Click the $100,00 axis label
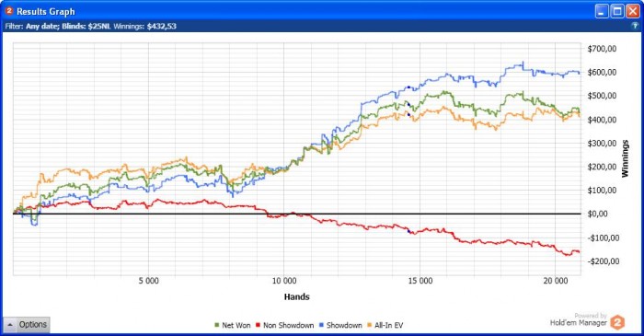644x336 pixels. tap(602, 191)
